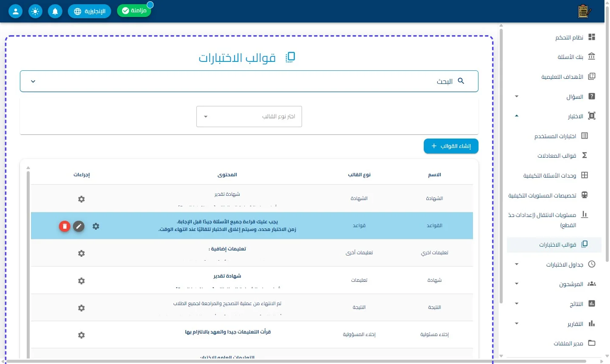Click the clipboard app logo
Screen dimensions: 610x364
[x=584, y=11]
